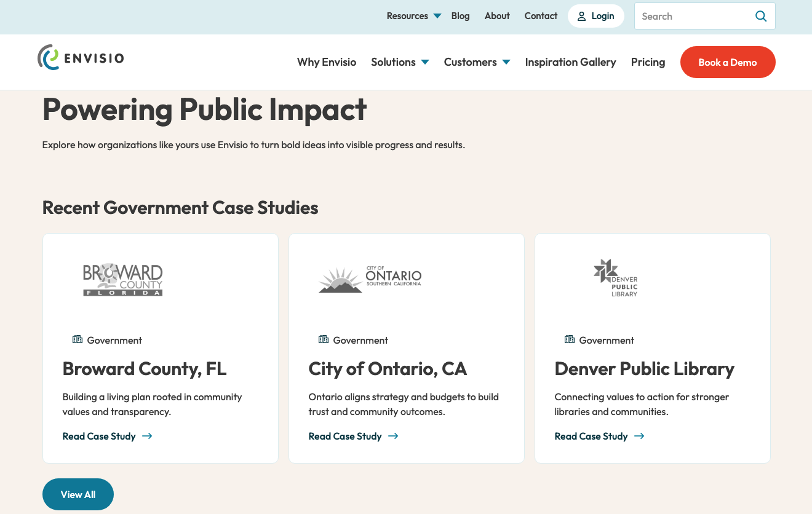
Task: Click the Government building icon on Ontario card
Action: pyautogui.click(x=323, y=339)
